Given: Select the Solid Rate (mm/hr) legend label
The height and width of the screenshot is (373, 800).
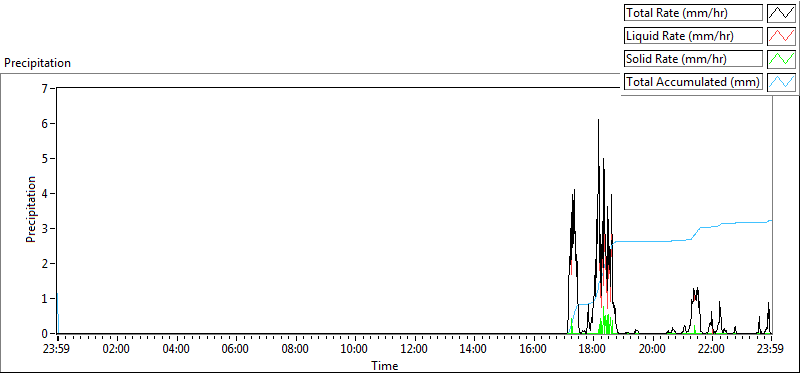Looking at the screenshot, I should click(x=693, y=59).
